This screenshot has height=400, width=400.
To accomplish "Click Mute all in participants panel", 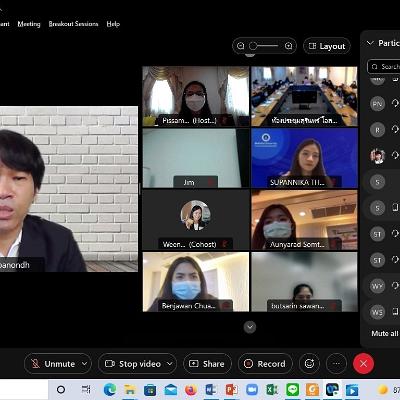I will (x=385, y=333).
